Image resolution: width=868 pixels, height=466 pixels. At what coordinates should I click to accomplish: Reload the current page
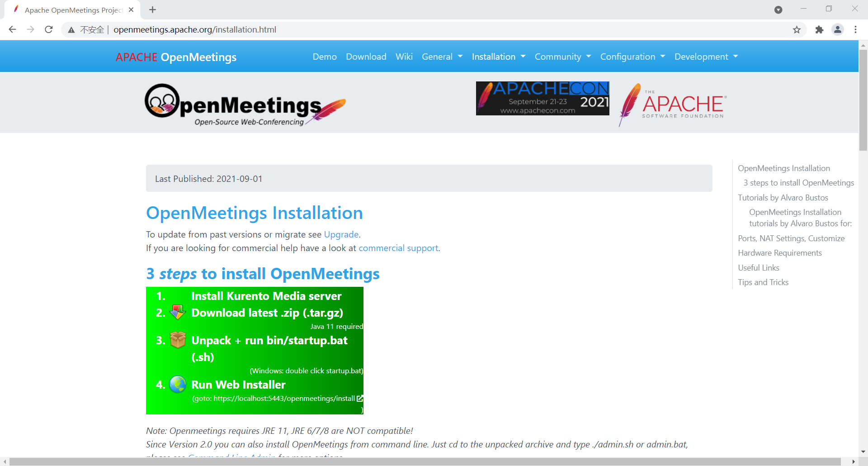[x=49, y=29]
